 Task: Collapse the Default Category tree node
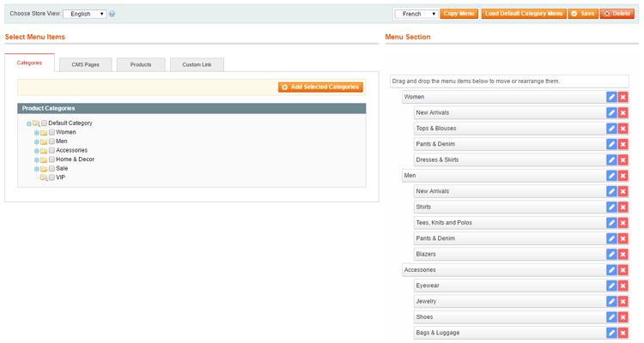(28, 123)
